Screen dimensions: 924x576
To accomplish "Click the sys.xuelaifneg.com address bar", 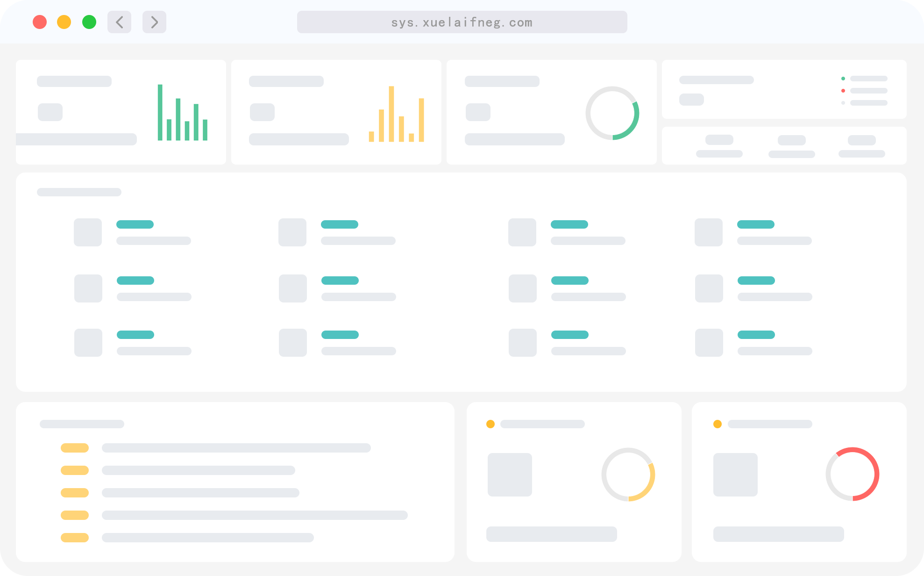I will pos(462,22).
